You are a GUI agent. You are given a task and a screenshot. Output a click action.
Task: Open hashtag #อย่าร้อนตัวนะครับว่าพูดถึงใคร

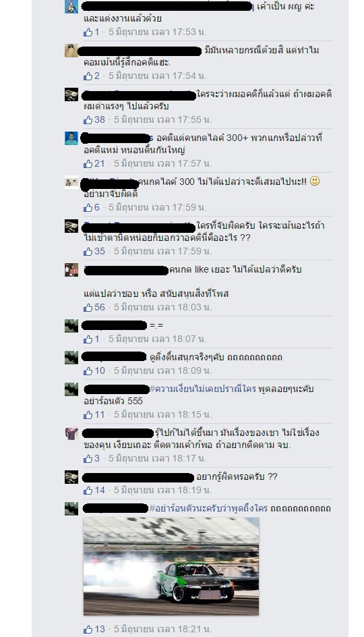pos(208,508)
